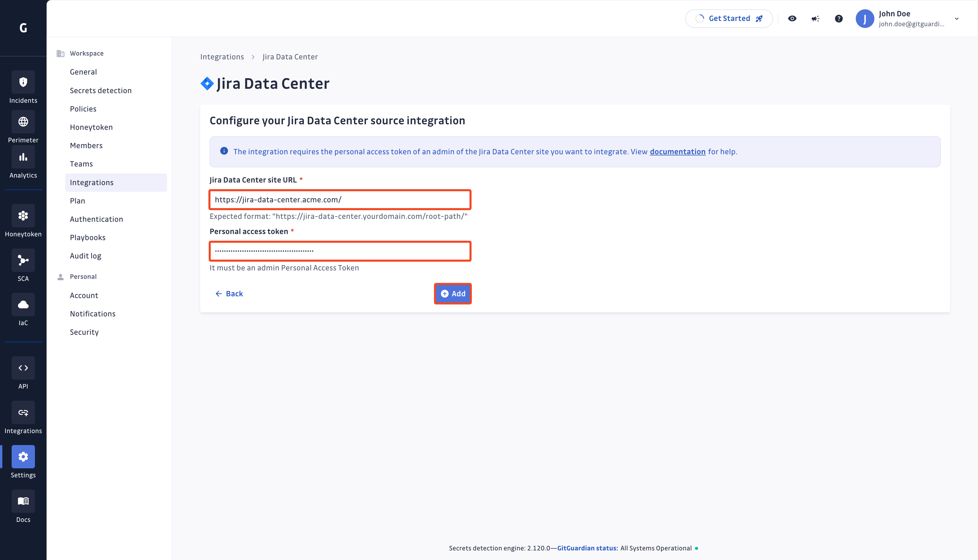This screenshot has width=978, height=560.
Task: Open Honeytoken settings in workspace menu
Action: tap(91, 127)
